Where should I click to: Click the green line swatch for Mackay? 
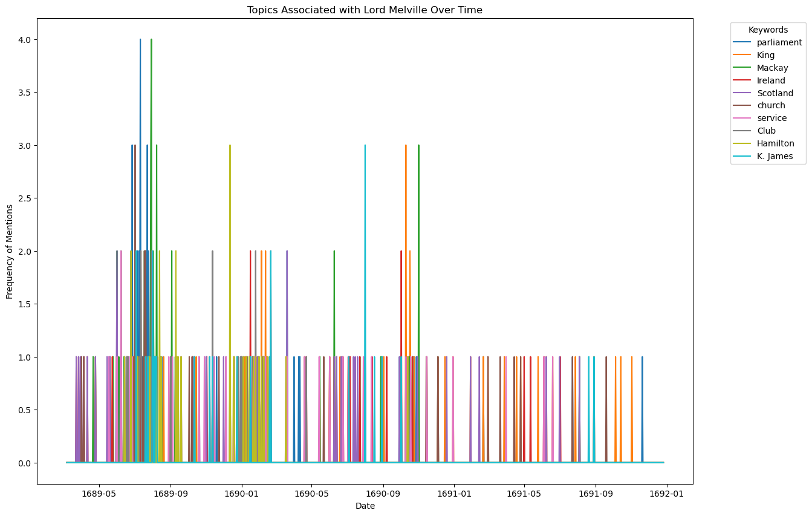click(743, 68)
